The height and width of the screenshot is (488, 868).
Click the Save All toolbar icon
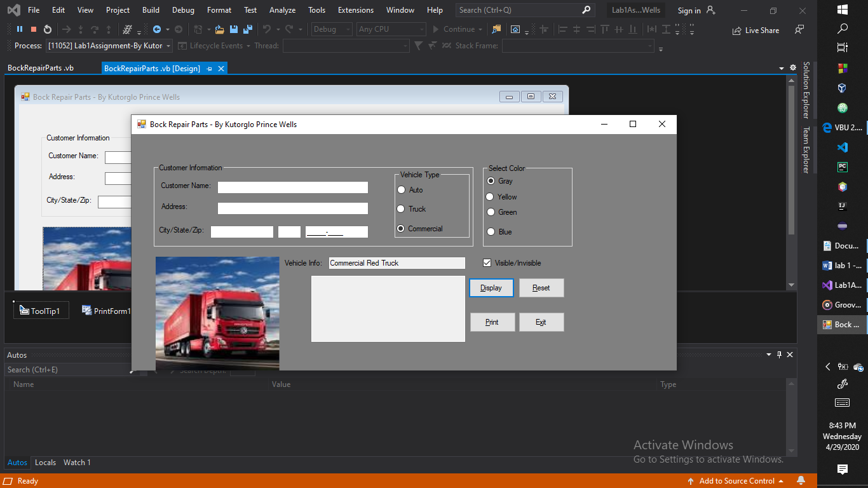click(247, 29)
